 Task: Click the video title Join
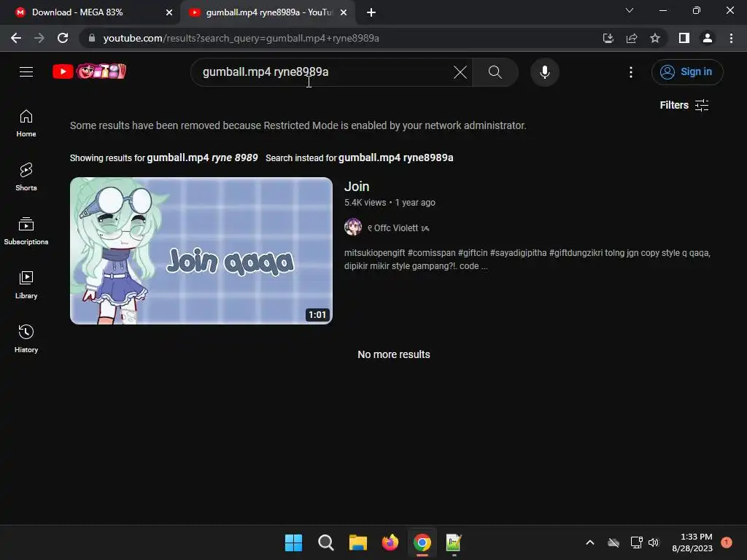point(357,187)
